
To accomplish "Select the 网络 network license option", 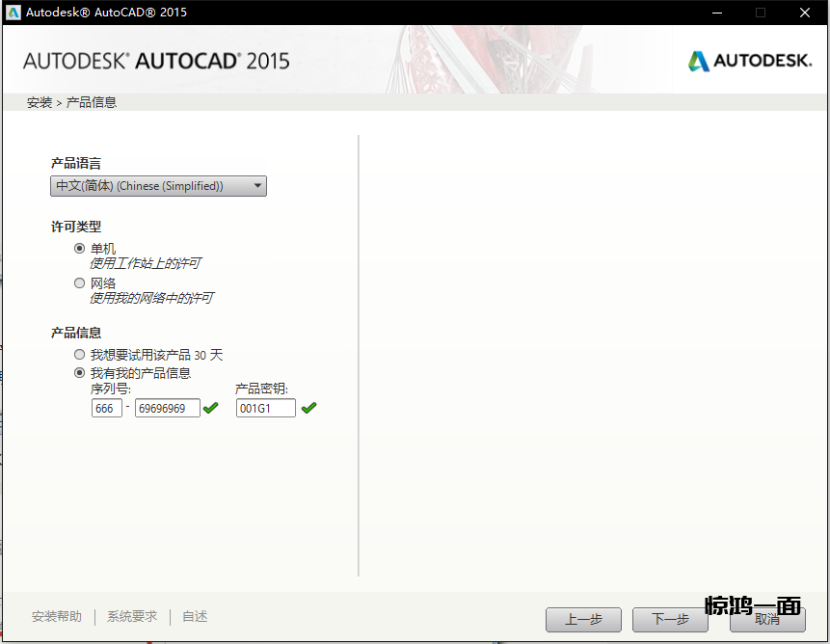I will 80,282.
